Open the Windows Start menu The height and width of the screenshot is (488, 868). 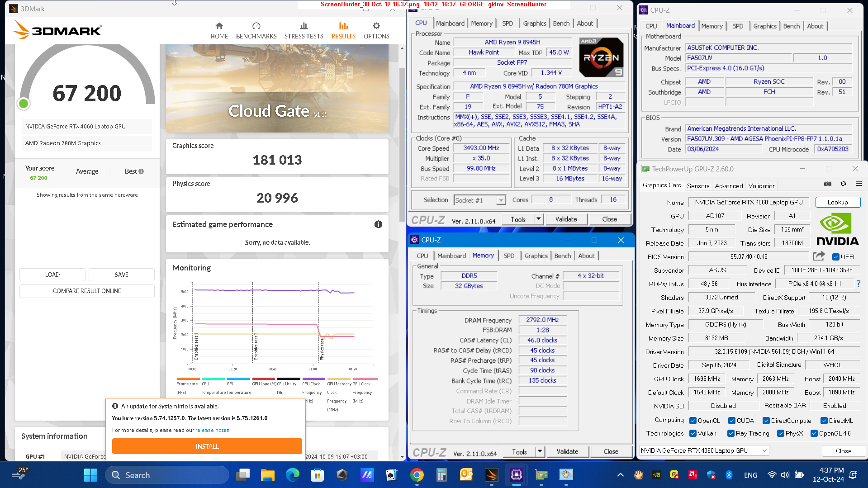point(90,475)
